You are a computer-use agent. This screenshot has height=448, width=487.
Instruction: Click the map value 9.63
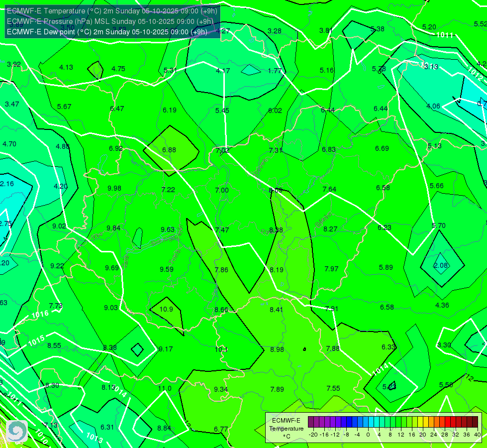tap(168, 229)
